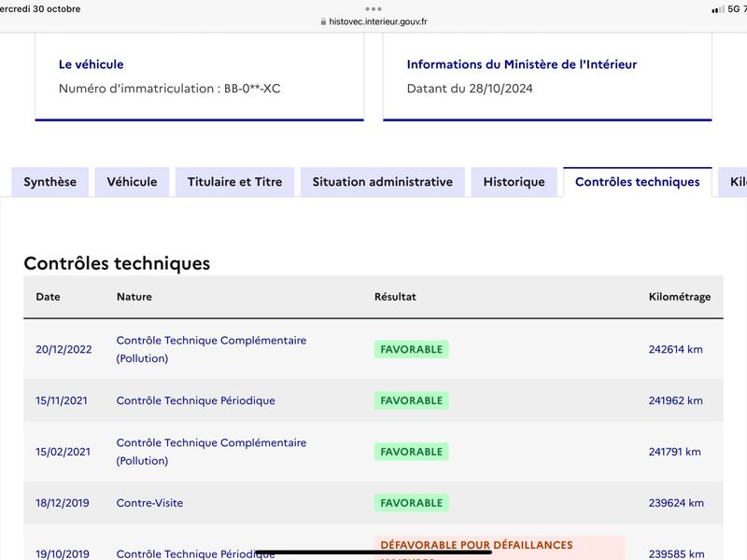Click the Résultat column header

395,297
